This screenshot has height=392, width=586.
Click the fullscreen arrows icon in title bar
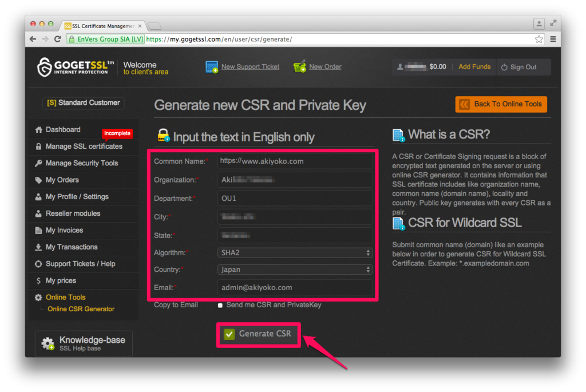tap(553, 23)
